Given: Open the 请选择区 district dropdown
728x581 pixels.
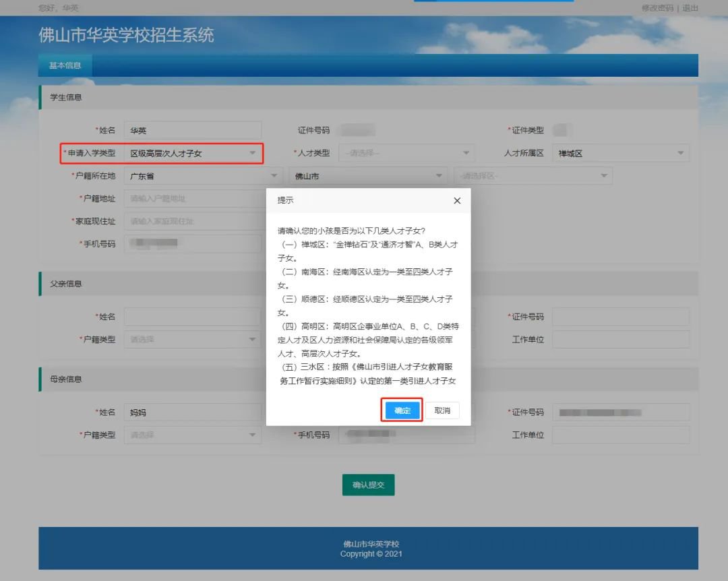Looking at the screenshot, I should click(x=533, y=177).
